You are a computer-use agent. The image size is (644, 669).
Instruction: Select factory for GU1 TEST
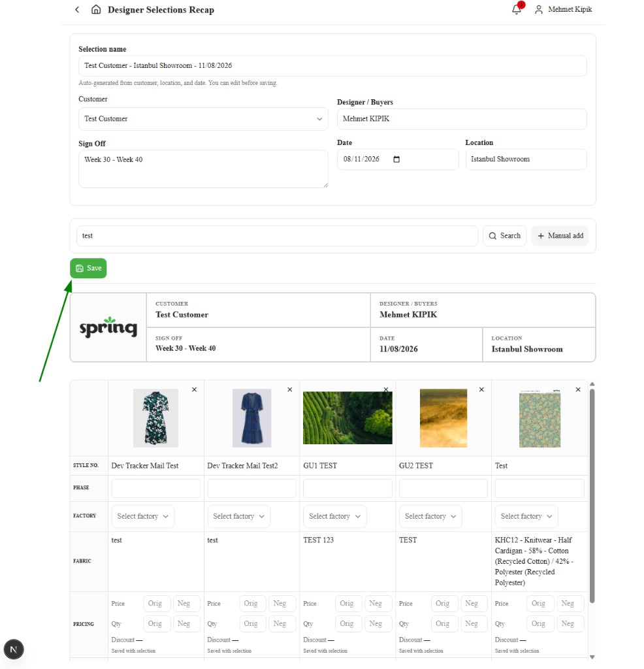coord(334,516)
